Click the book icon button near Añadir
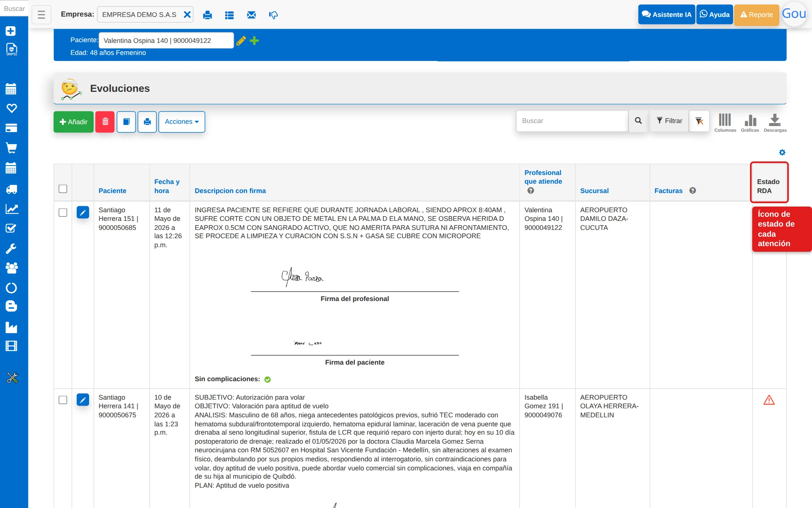 coord(126,122)
